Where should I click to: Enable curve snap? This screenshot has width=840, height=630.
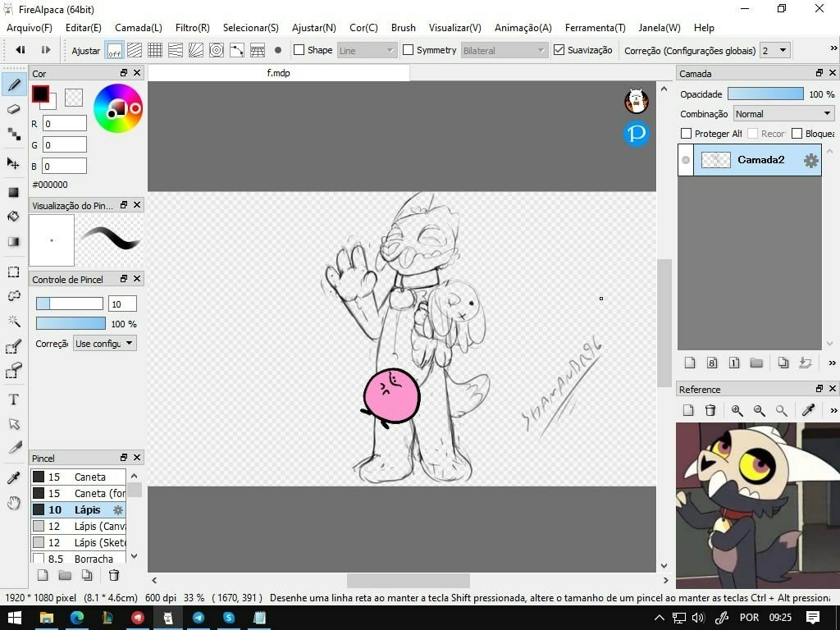(237, 50)
